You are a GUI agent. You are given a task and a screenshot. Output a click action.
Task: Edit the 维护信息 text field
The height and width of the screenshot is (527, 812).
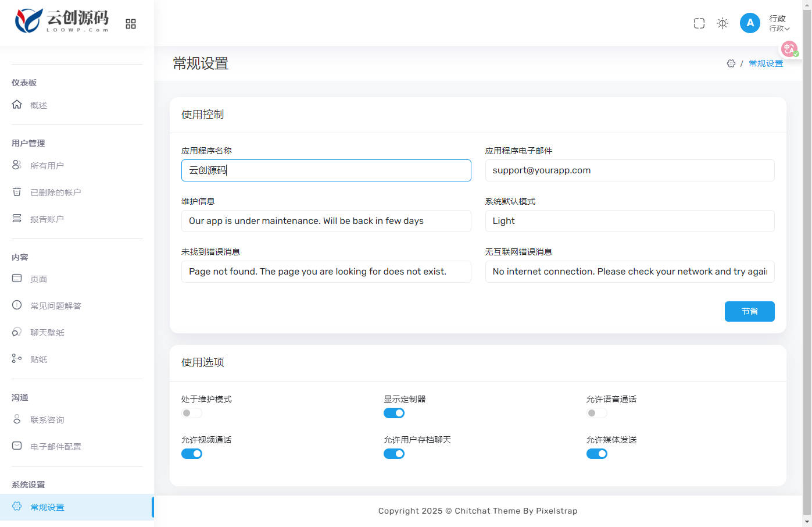tap(326, 221)
